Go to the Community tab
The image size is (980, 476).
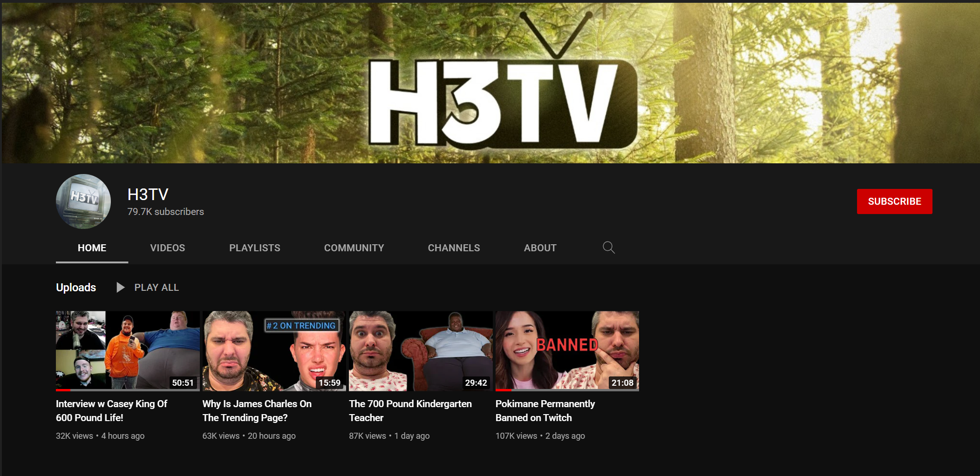click(354, 248)
